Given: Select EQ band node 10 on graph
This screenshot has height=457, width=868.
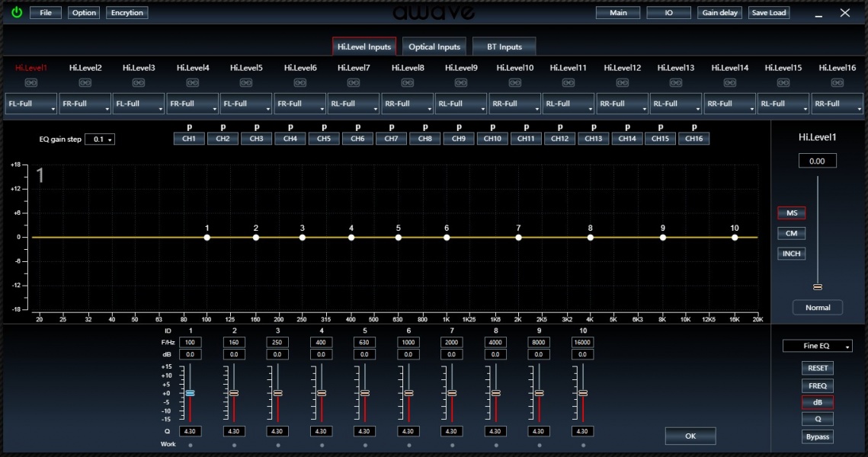Looking at the screenshot, I should click(735, 238).
